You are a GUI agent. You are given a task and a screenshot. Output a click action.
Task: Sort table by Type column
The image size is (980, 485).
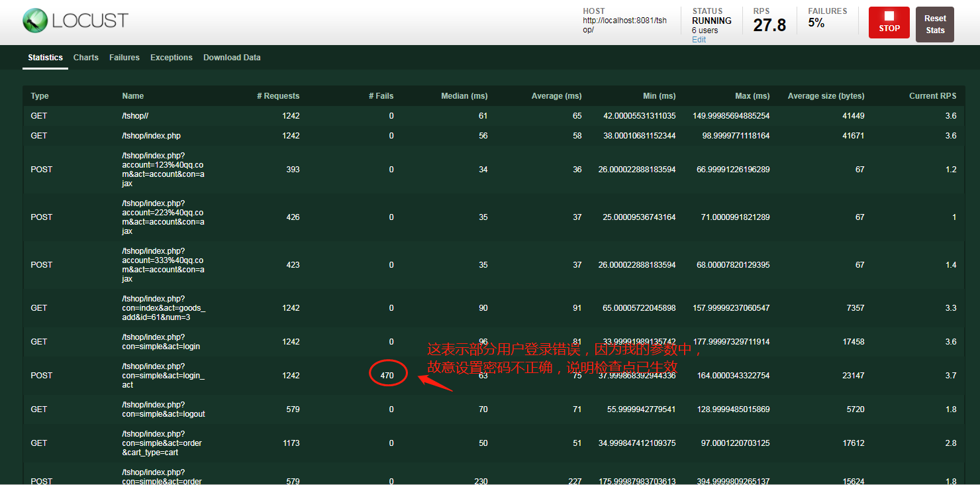(40, 96)
